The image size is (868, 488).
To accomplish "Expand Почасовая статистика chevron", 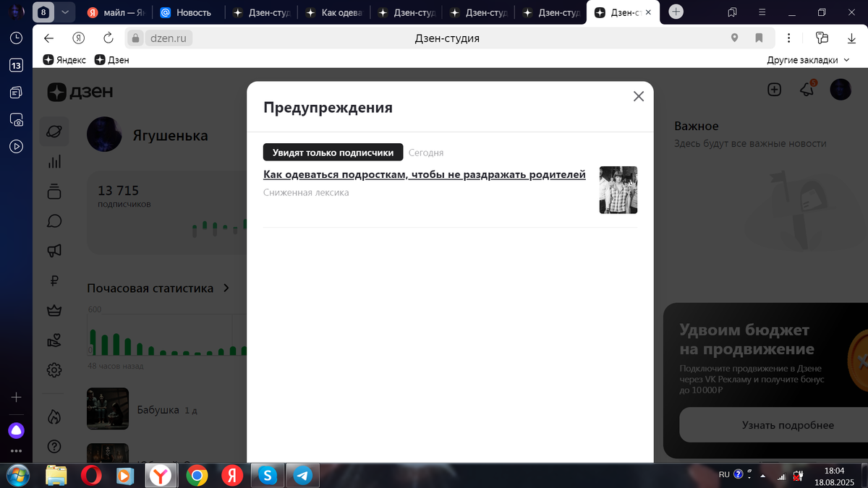I will (226, 288).
